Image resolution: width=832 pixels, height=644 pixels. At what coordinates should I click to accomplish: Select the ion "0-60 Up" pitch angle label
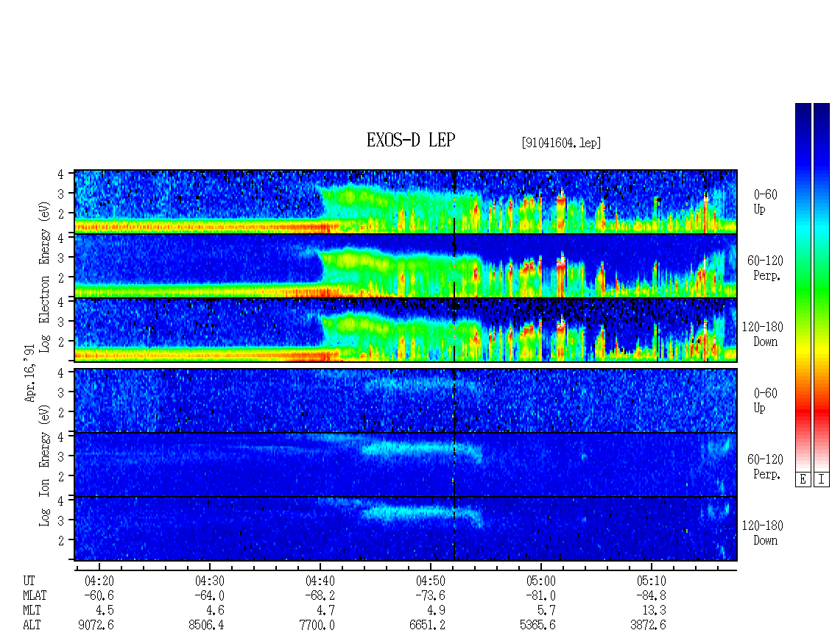click(x=765, y=400)
